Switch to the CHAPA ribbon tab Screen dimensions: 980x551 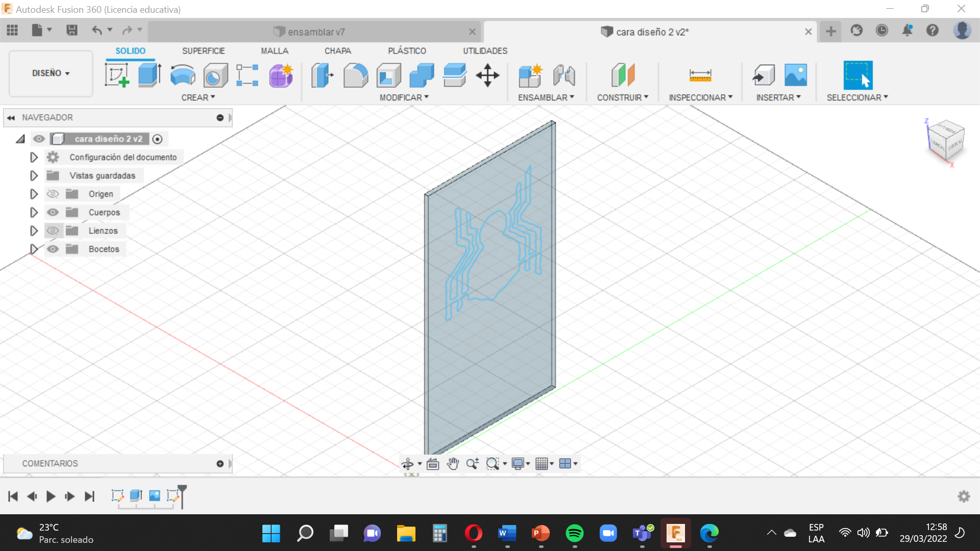click(x=336, y=51)
